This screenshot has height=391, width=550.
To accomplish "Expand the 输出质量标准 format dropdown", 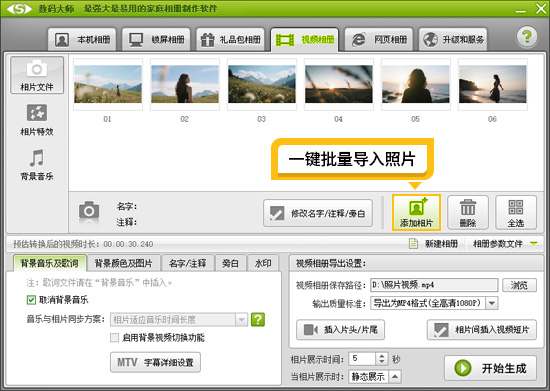I will click(x=492, y=303).
